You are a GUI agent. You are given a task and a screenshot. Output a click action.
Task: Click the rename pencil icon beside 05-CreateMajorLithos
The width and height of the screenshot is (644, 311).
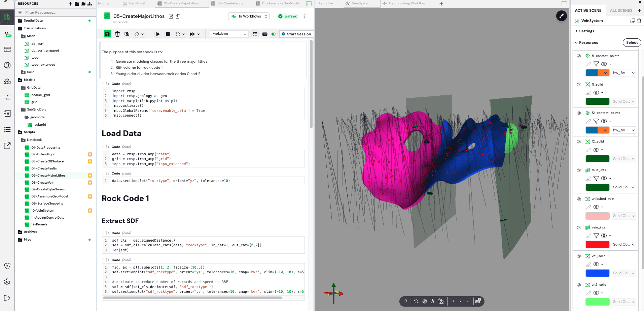pos(171,16)
